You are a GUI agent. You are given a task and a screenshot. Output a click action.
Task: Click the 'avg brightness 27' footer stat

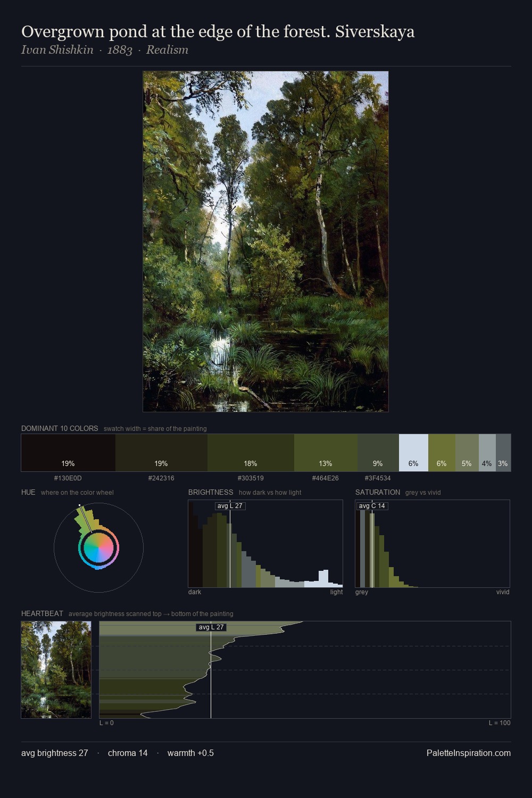tap(55, 753)
